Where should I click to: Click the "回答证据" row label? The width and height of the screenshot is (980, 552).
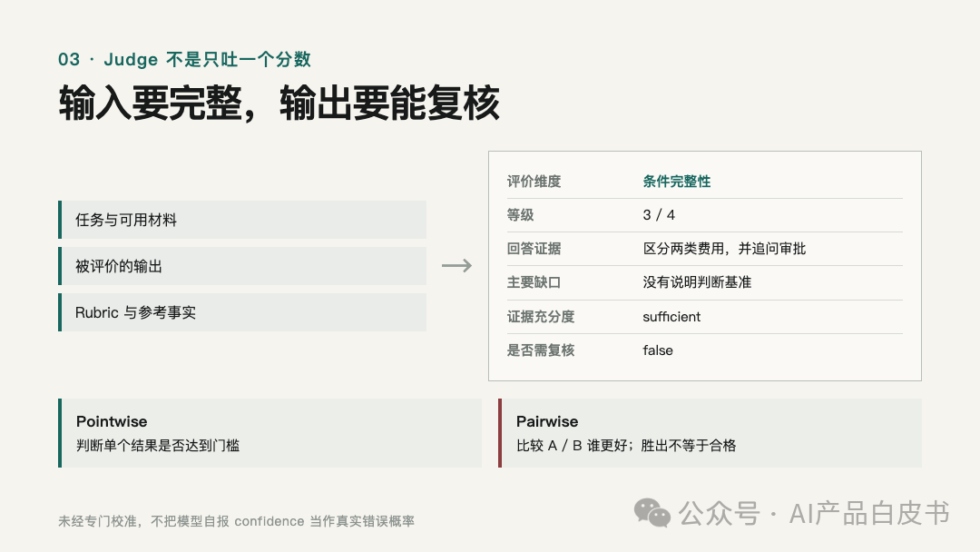coord(534,248)
